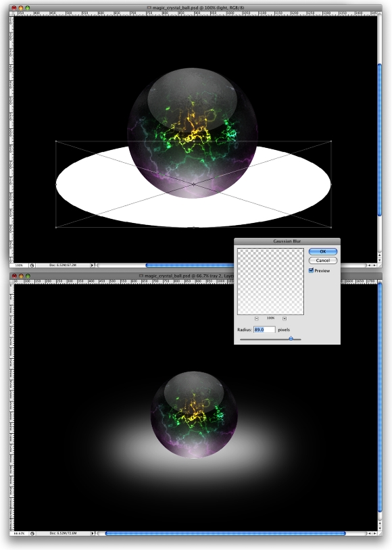Zoom out the Gaussian Blur preview with minus
Viewport: 392px width, 550px height.
point(257,318)
